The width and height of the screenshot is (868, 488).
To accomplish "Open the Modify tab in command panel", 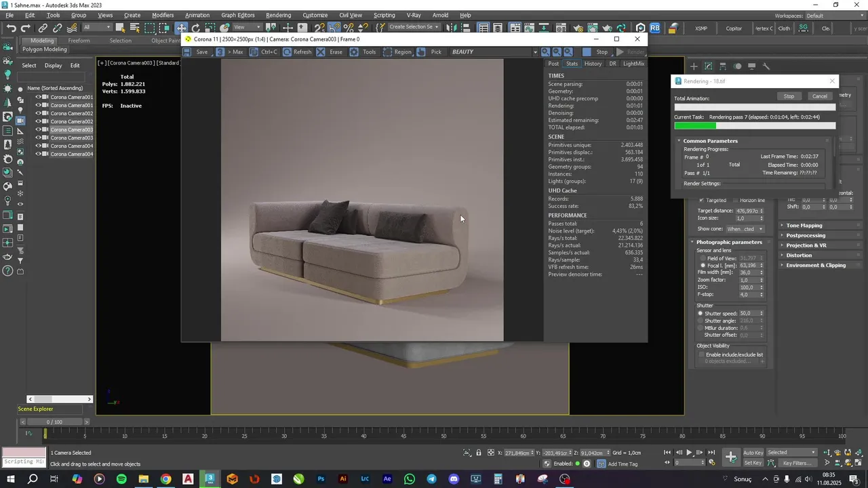I will [709, 66].
